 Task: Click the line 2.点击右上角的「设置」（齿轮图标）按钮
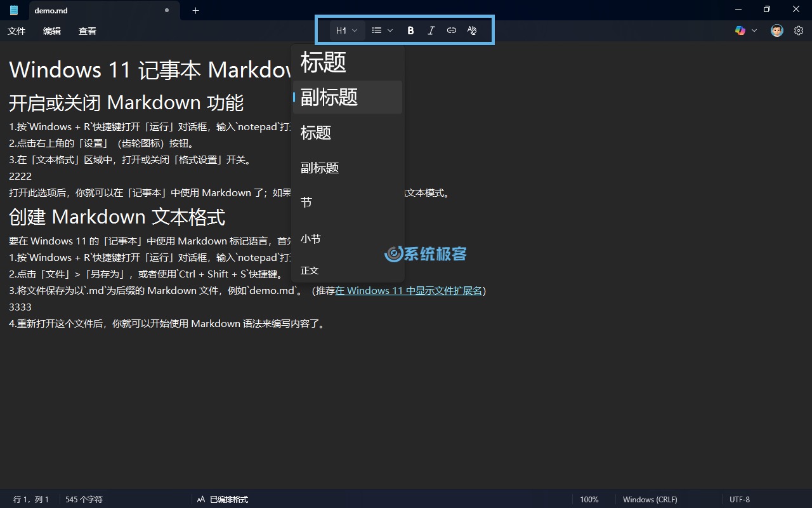101,144
